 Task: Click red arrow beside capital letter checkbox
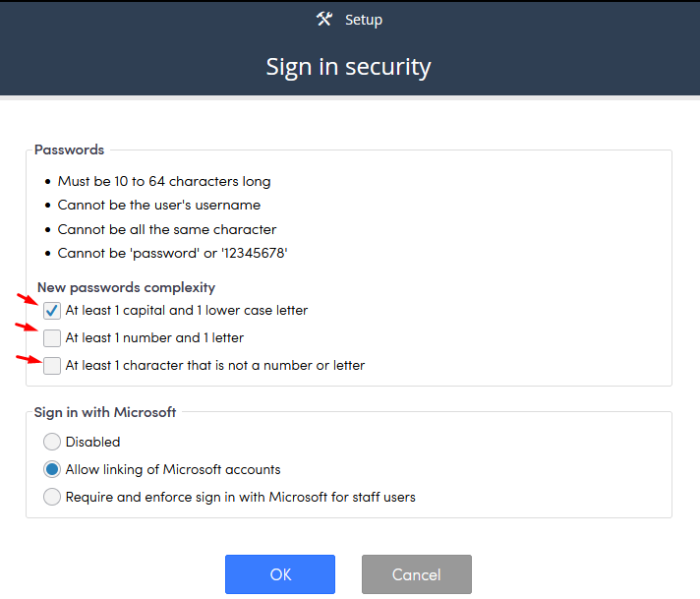(x=28, y=299)
